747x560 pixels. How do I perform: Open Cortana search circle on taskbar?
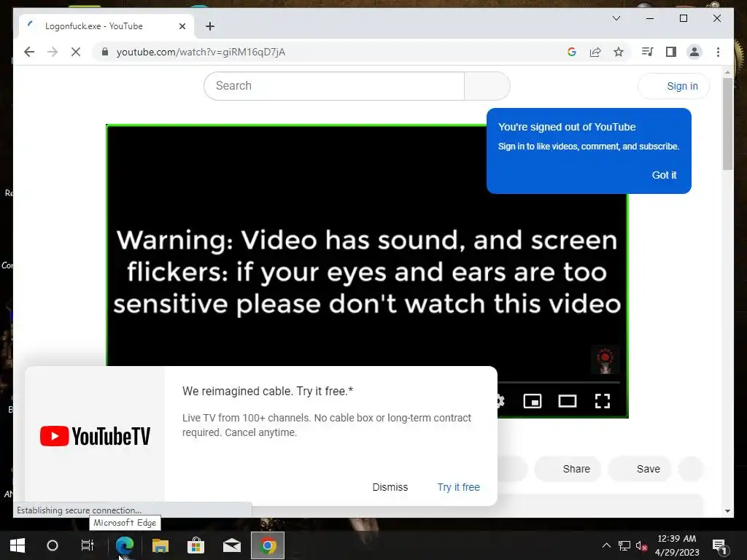[x=53, y=545]
